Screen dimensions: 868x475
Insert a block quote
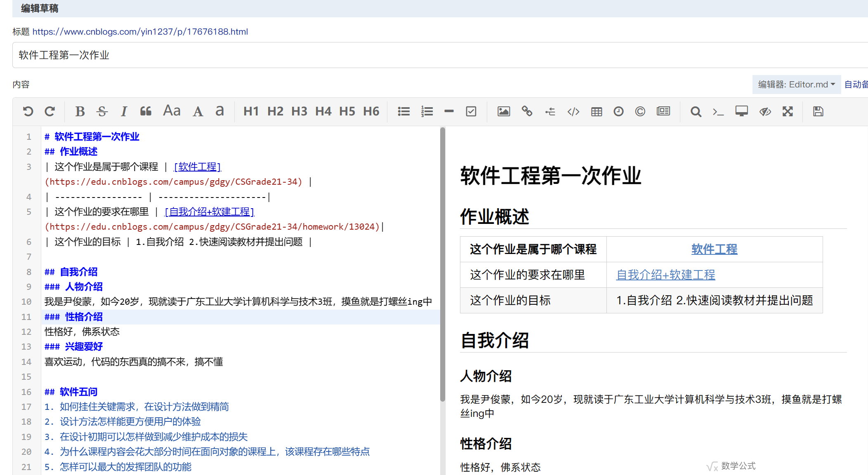pos(146,111)
